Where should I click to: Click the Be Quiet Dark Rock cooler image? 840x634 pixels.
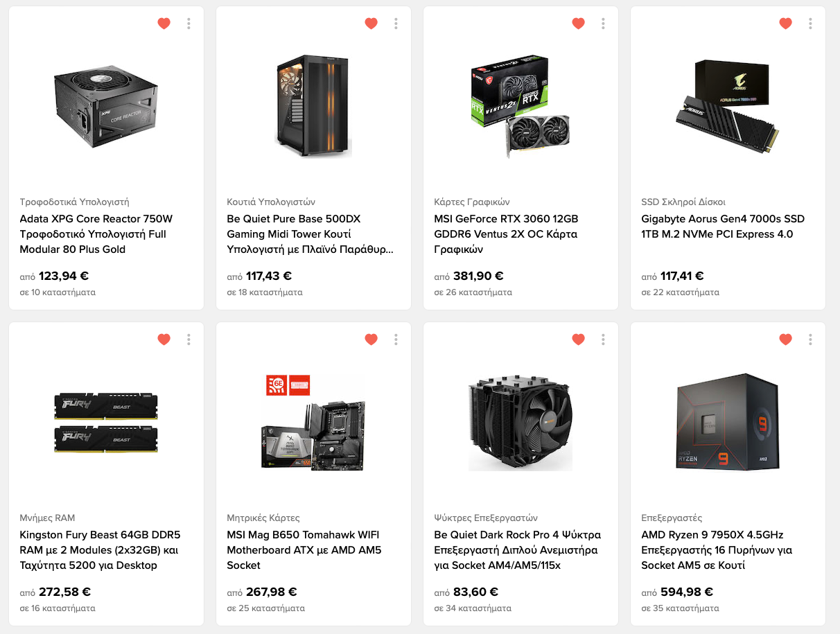click(x=520, y=423)
